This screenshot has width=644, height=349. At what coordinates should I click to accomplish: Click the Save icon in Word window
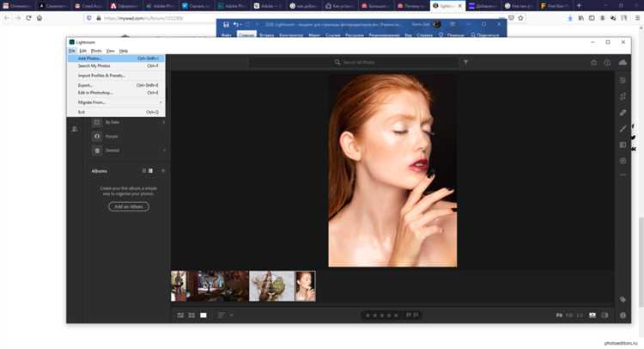[x=226, y=25]
